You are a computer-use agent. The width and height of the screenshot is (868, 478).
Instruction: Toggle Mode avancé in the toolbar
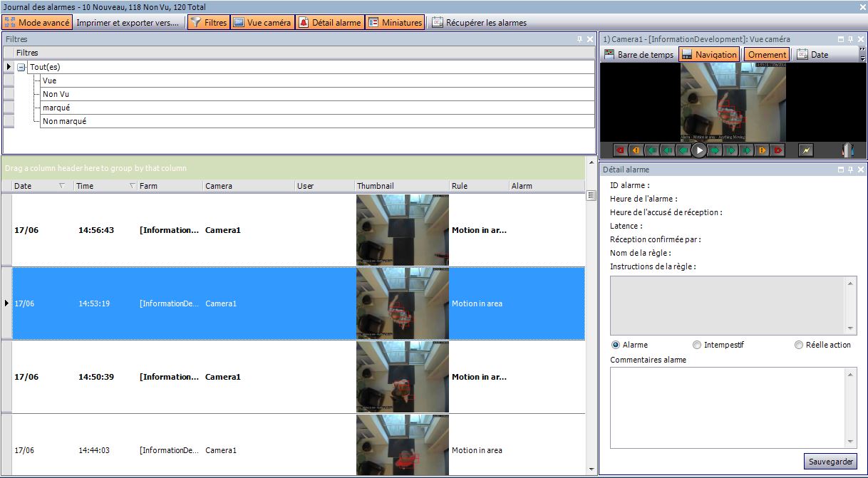pyautogui.click(x=37, y=23)
